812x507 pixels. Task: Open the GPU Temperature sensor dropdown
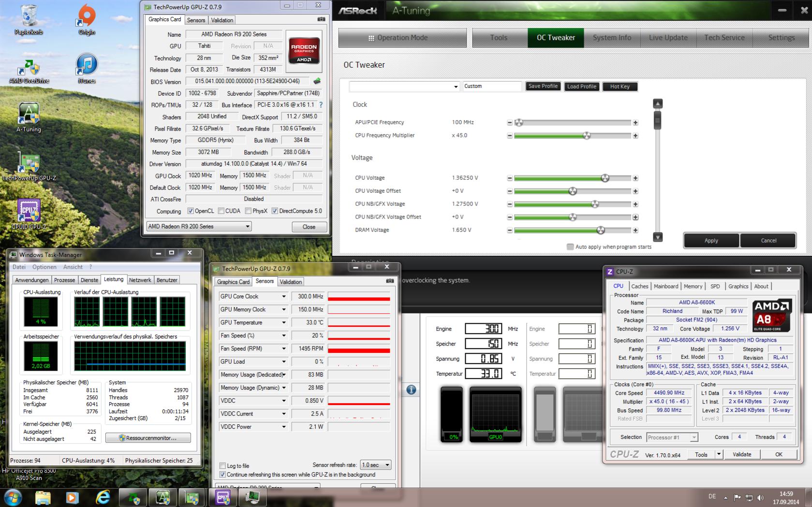click(284, 322)
